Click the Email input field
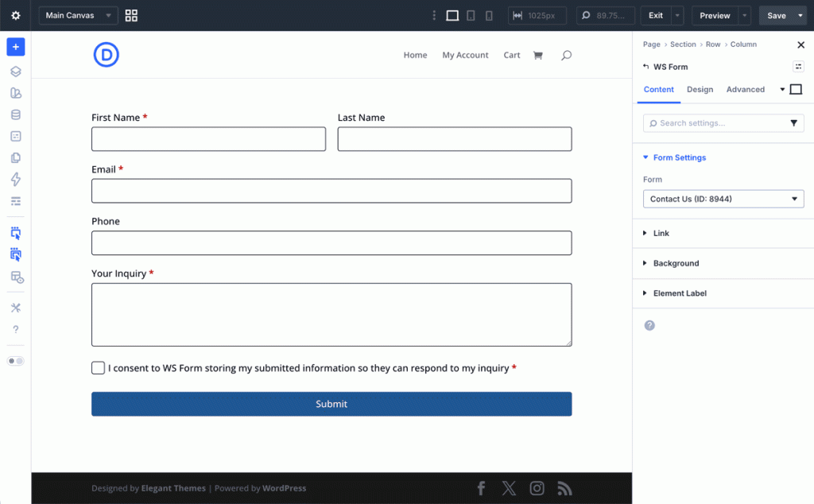This screenshot has height=504, width=814. coord(331,191)
